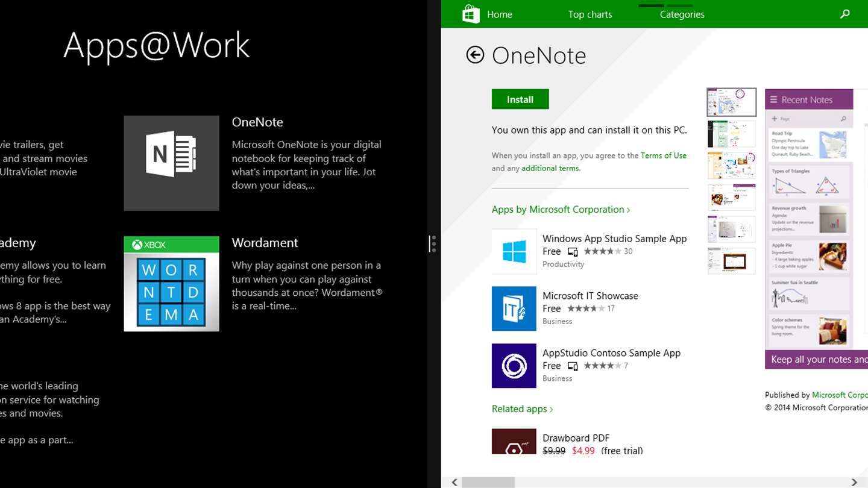This screenshot has width=868, height=488.
Task: Open Windows App Studio Sample App icon
Action: [514, 251]
